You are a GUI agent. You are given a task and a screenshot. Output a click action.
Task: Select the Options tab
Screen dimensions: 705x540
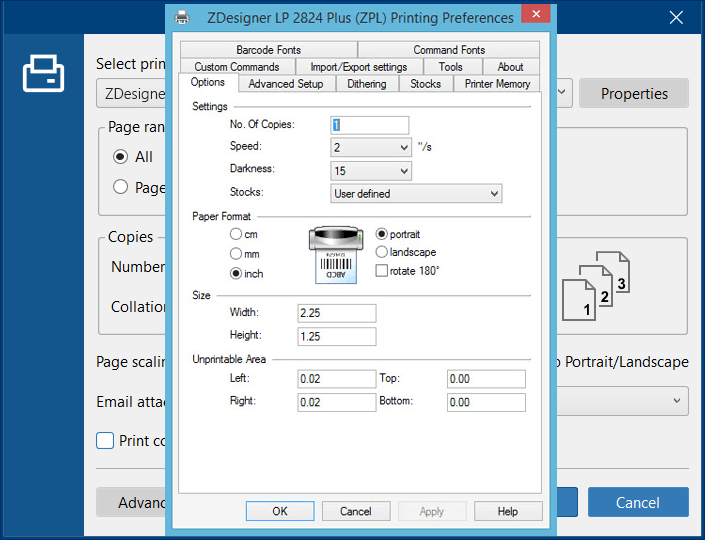pos(208,83)
